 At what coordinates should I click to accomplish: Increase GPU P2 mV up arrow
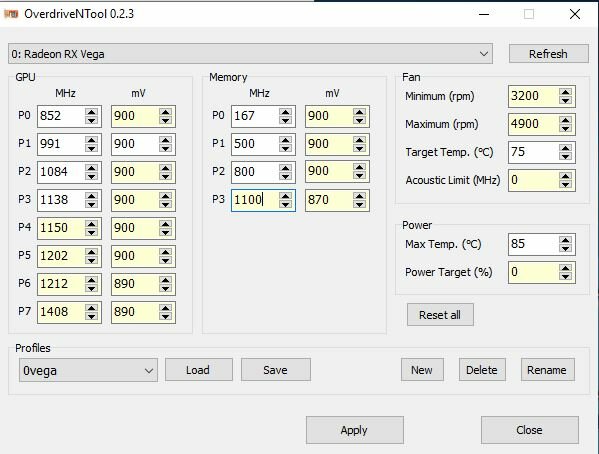point(166,167)
